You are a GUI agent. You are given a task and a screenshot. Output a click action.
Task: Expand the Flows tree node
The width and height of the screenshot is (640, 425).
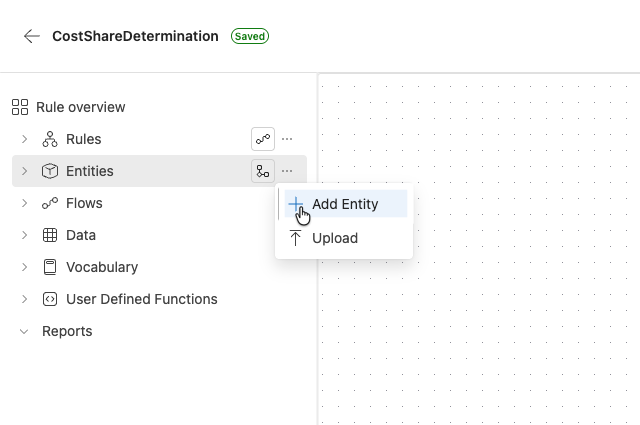(24, 203)
